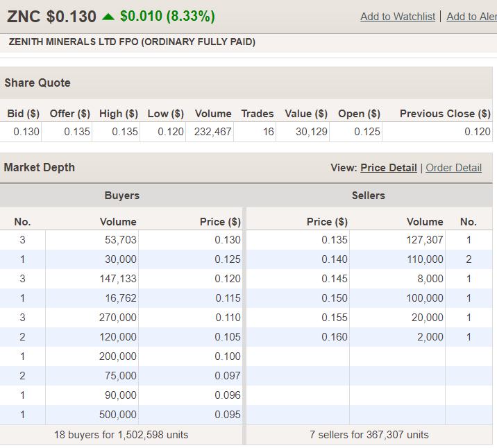
Task: Select the Open value 0.125 in Share Quote
Action: 367,132
